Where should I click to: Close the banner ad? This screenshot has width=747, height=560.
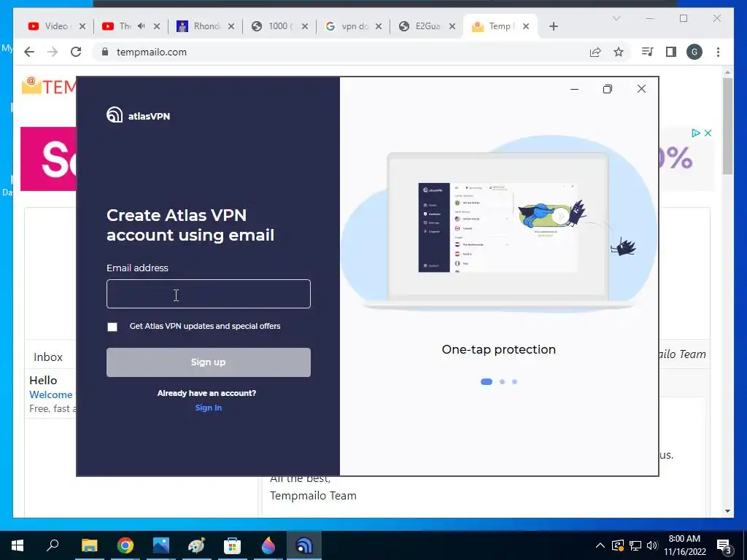tap(708, 133)
